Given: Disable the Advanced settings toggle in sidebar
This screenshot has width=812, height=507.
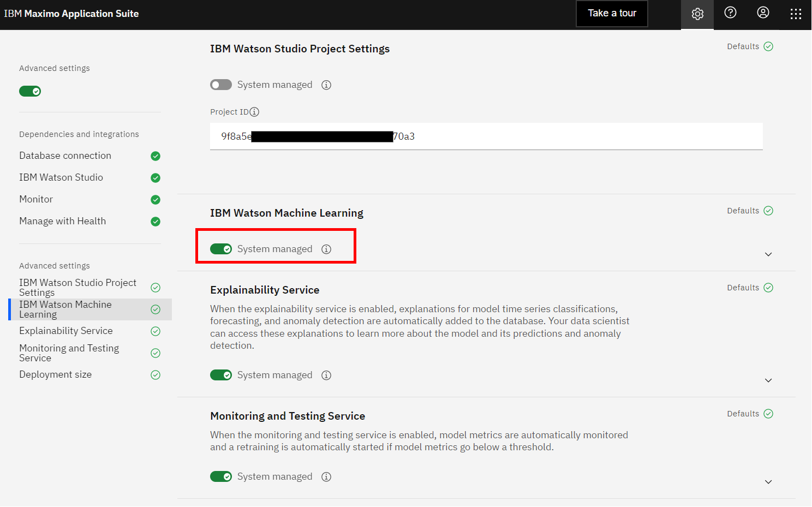Looking at the screenshot, I should (30, 91).
